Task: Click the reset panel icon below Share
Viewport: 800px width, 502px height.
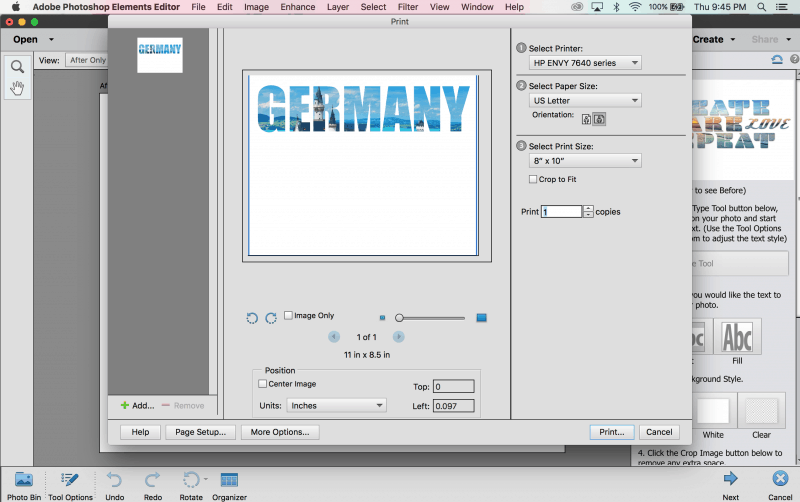Action: 777,60
